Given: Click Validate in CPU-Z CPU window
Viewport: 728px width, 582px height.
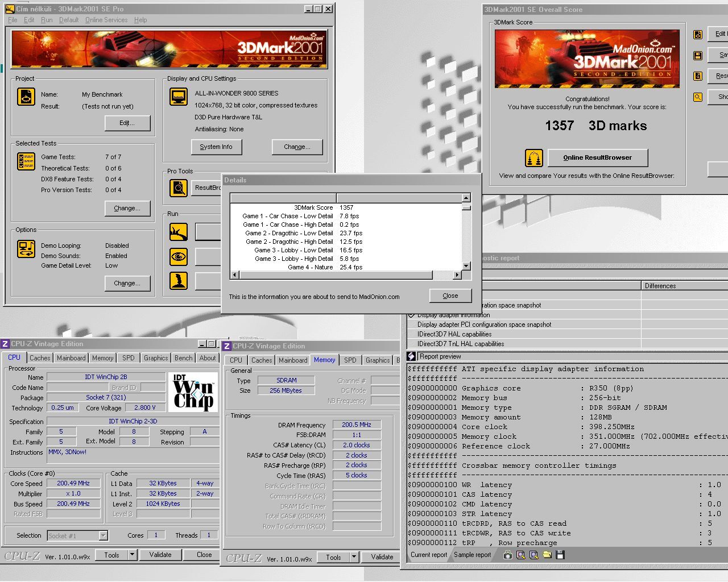Looking at the screenshot, I should point(160,555).
